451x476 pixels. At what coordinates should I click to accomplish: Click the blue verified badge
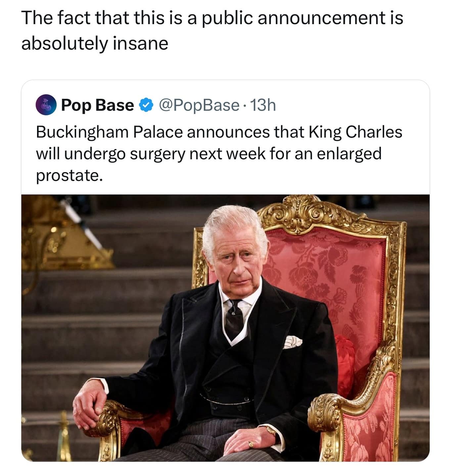[146, 105]
